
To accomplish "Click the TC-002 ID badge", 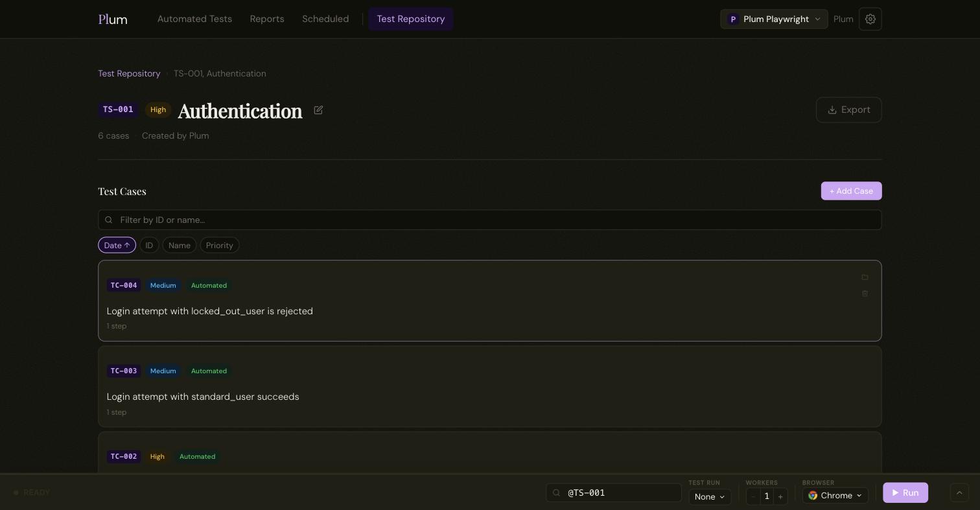I will coord(124,456).
